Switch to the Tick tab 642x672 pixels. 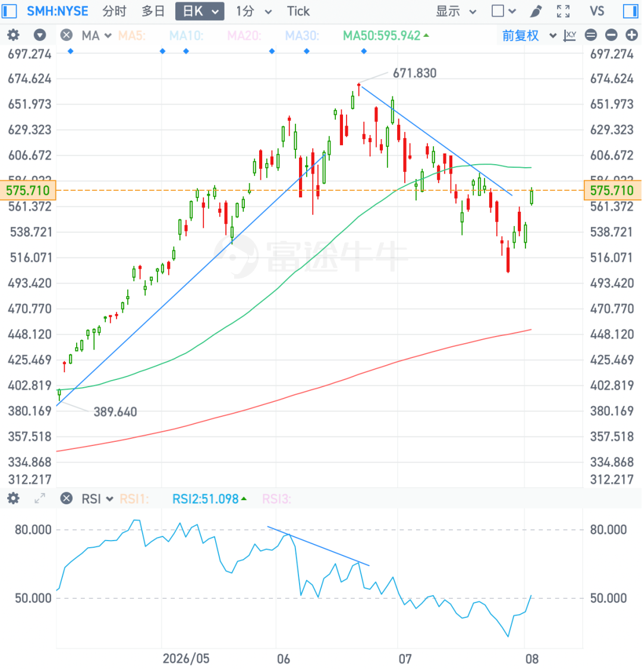(298, 11)
